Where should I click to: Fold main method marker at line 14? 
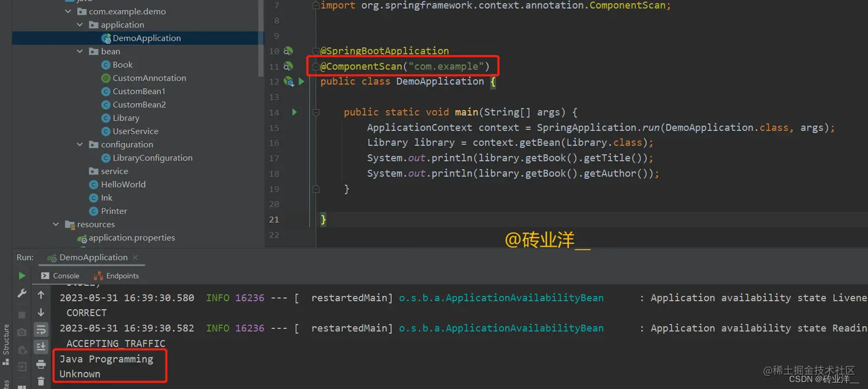[316, 112]
